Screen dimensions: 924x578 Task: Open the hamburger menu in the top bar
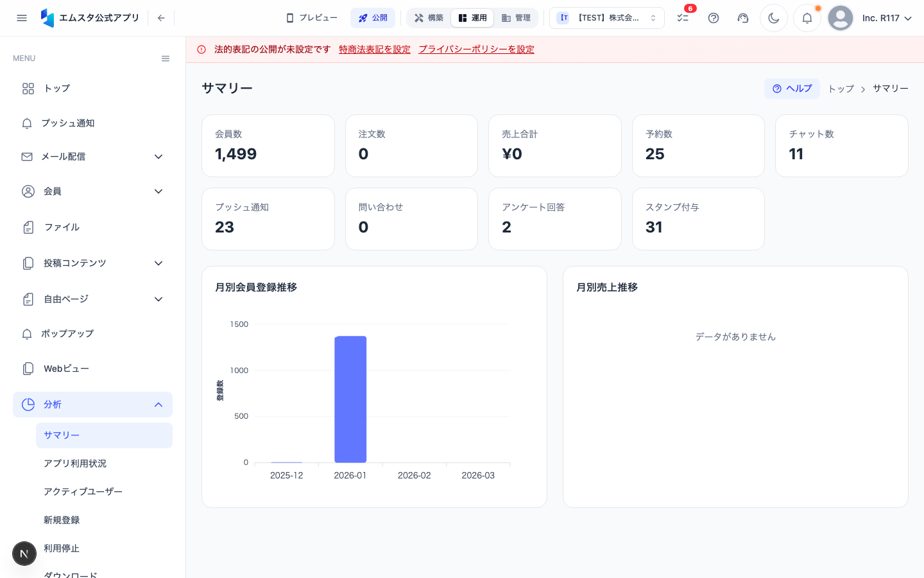pos(22,18)
